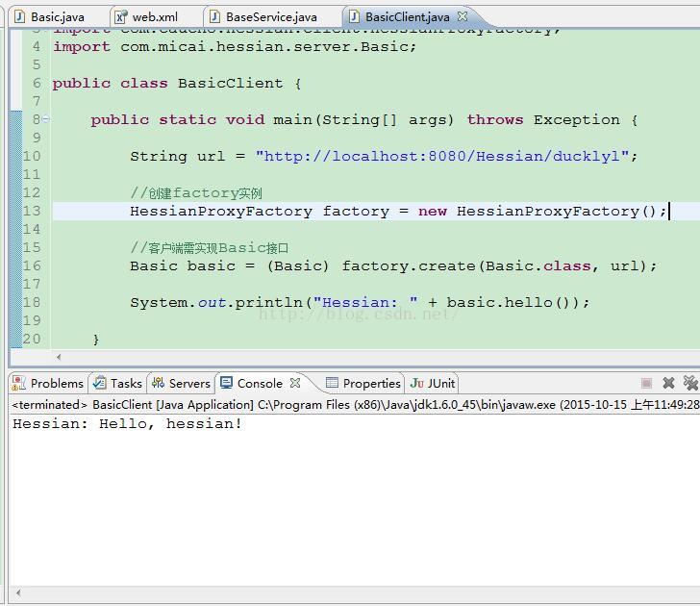Click the 'throws Exception' text on line 8

(543, 119)
